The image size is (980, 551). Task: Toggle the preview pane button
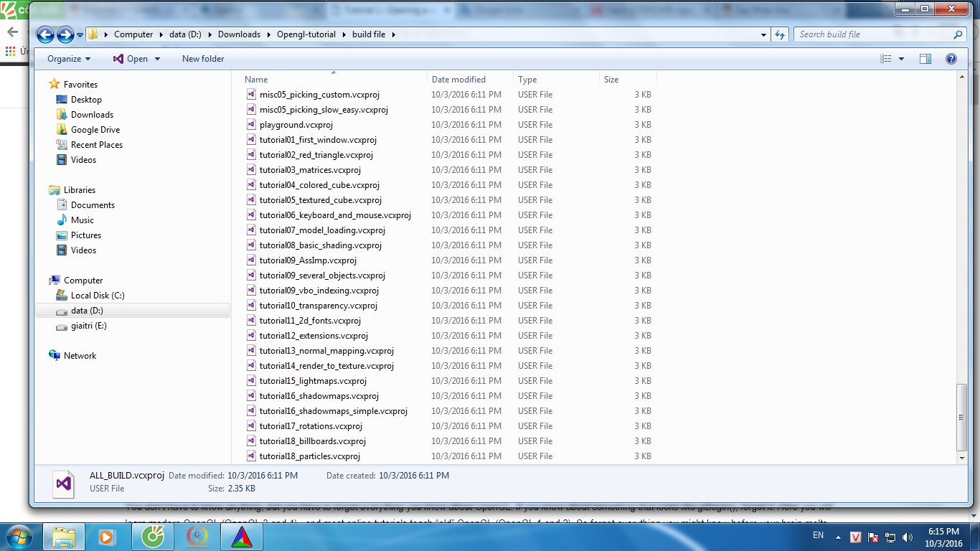click(925, 59)
